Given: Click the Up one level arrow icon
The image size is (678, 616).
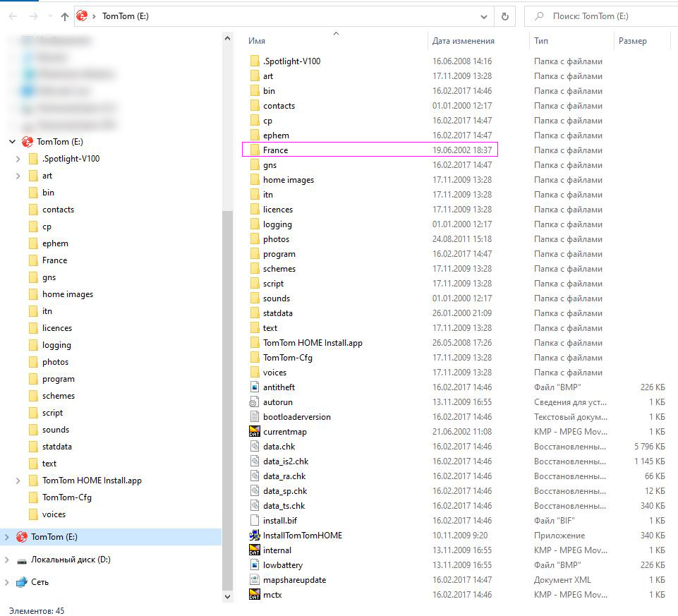Looking at the screenshot, I should tap(65, 16).
